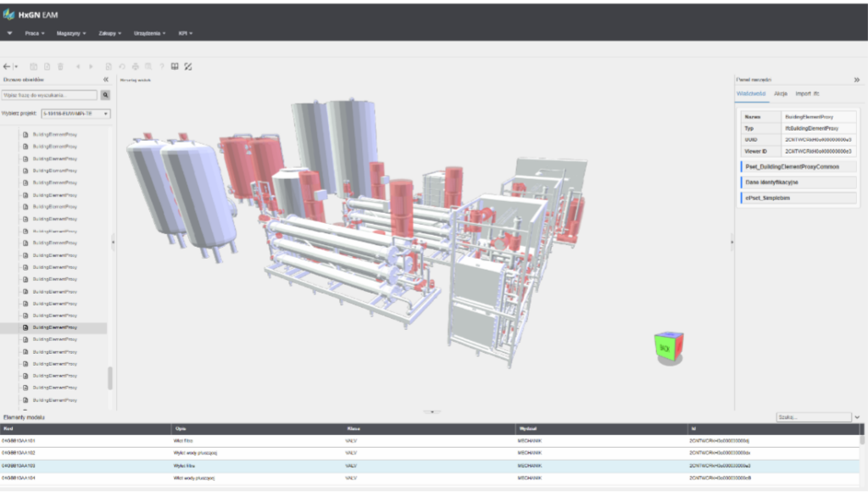Viewport: 868px width, 492px height.
Task: Collapse the object tree panel
Action: pos(106,80)
